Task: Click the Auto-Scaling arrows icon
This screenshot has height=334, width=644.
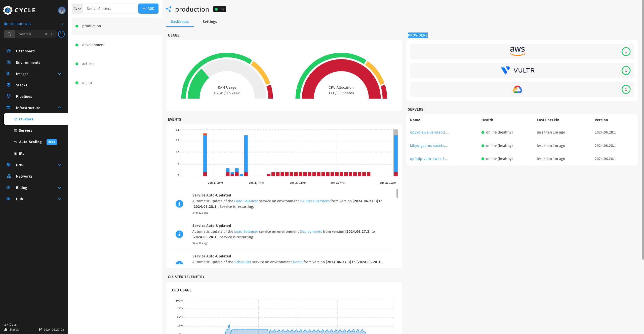Action: pos(16,142)
